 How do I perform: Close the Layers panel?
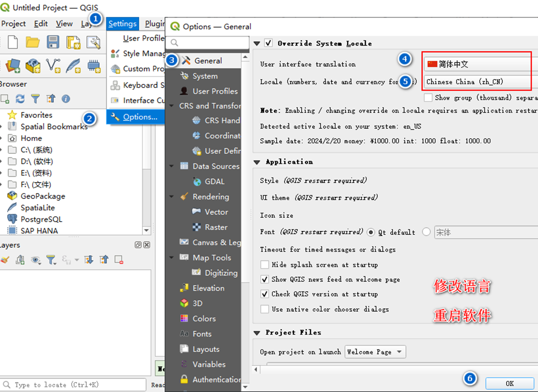(147, 245)
